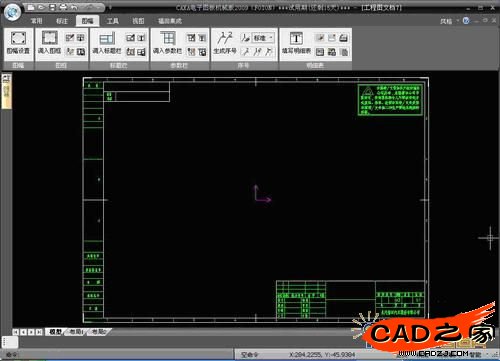This screenshot has height=361, width=500.
Task: Click the save icon in quick access toolbar
Action: click(52, 7)
